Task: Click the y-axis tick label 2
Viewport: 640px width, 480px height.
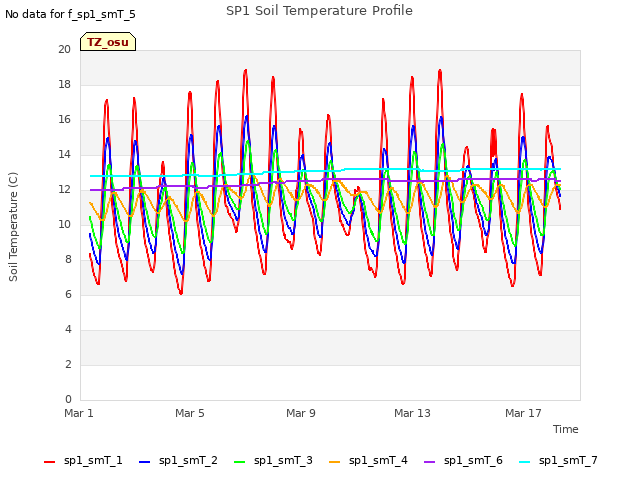Action: [68, 364]
